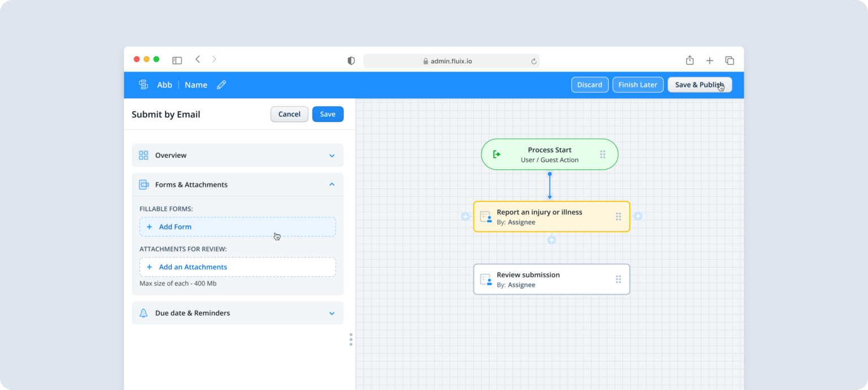Click the drag handle on Report an injury node
Image resolution: width=868 pixels, height=390 pixels.
pyautogui.click(x=619, y=216)
